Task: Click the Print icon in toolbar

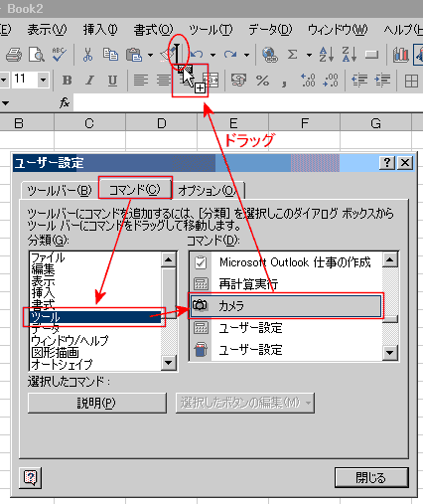Action: [14, 55]
